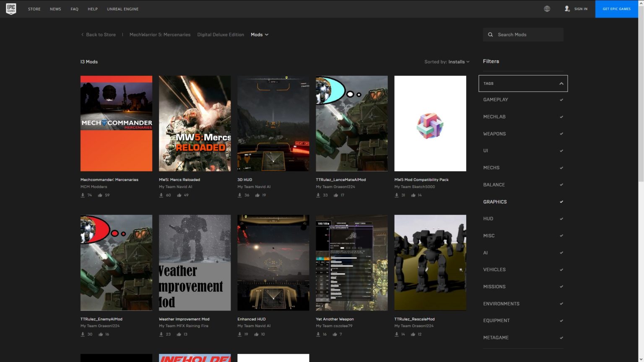Open FAQ in top navigation
Image resolution: width=644 pixels, height=362 pixels.
(x=75, y=9)
